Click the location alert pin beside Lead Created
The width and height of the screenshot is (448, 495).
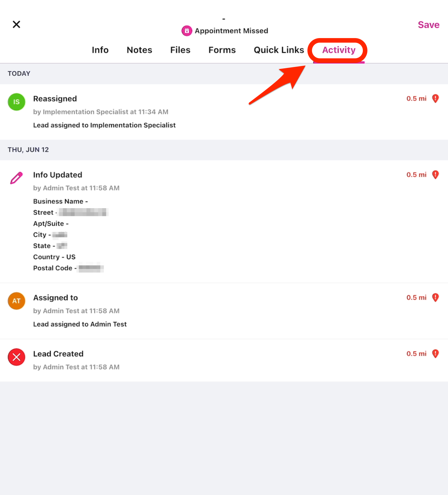(x=435, y=354)
